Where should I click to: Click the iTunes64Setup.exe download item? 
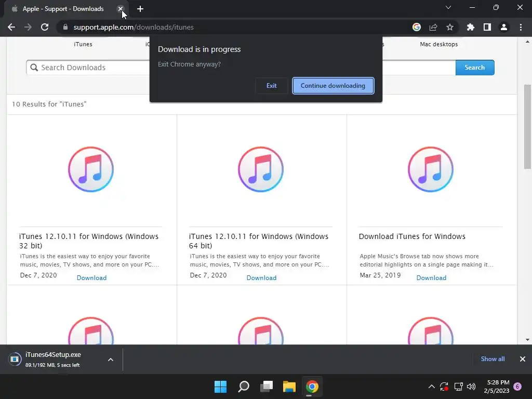54,360
